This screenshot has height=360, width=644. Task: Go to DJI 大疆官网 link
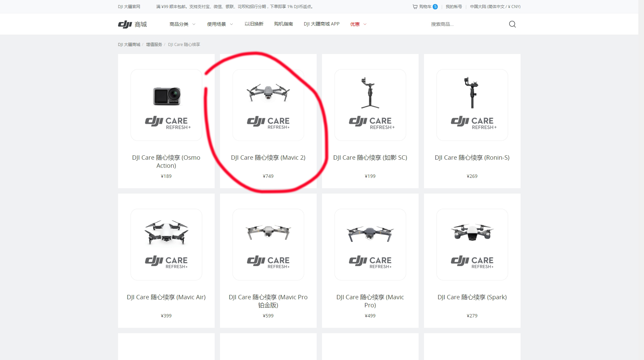click(129, 6)
